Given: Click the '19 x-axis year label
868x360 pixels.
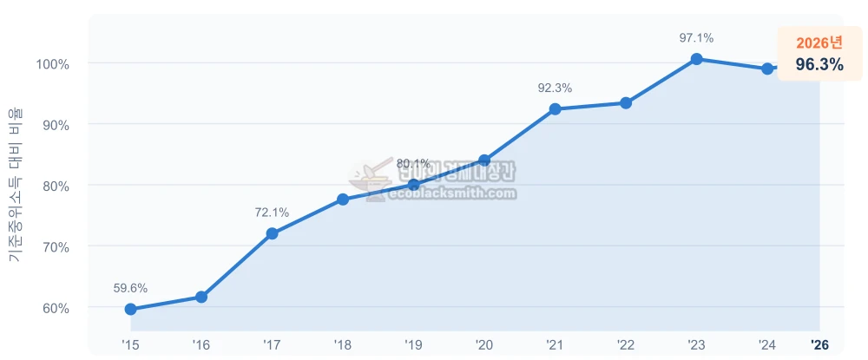Looking at the screenshot, I should click(x=413, y=345).
